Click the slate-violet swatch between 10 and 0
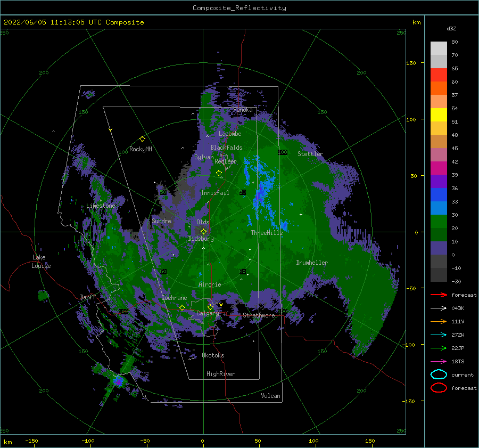Viewport: 479px width, 448px height. tap(439, 248)
